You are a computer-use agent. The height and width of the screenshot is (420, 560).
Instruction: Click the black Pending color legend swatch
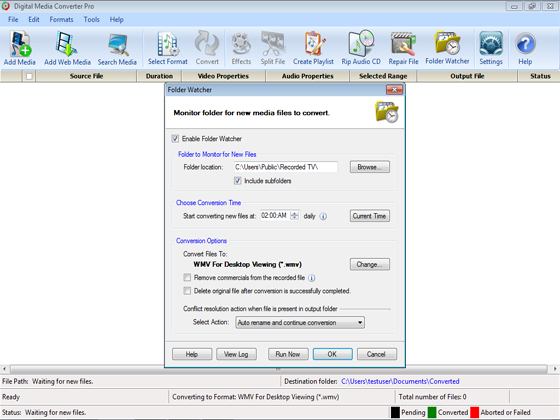point(395,412)
